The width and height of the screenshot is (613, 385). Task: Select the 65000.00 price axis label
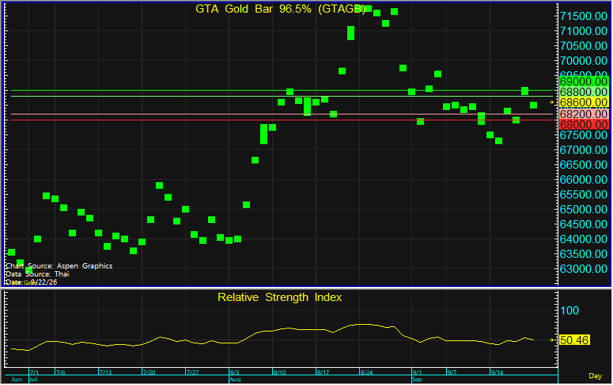pyautogui.click(x=584, y=209)
